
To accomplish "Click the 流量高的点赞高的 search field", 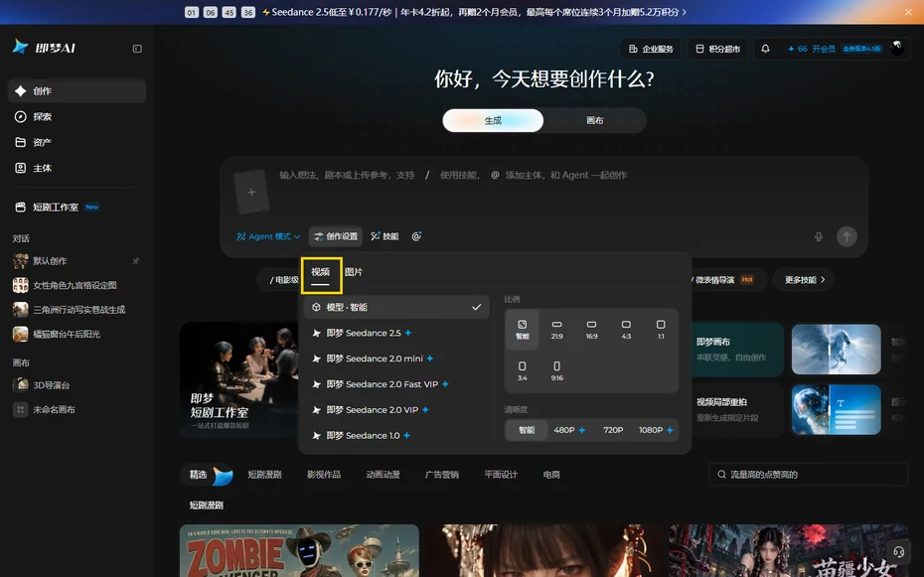I will (808, 475).
